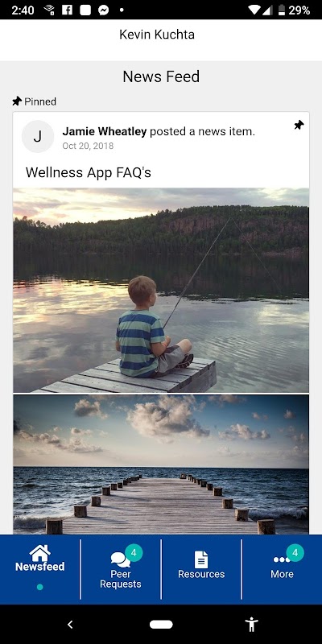Tap the J avatar circle
This screenshot has height=644, width=322.
click(x=37, y=136)
